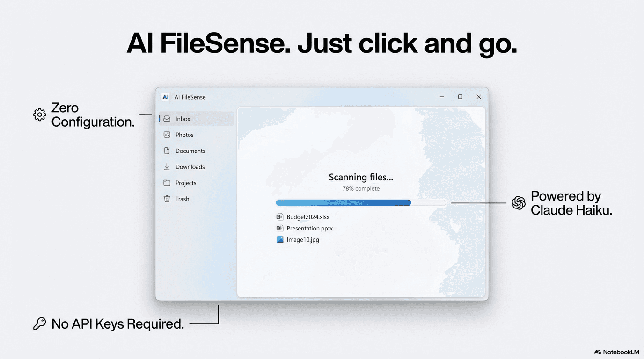This screenshot has width=644, height=359.
Task: Click the scanning progress bar
Action: 360,202
